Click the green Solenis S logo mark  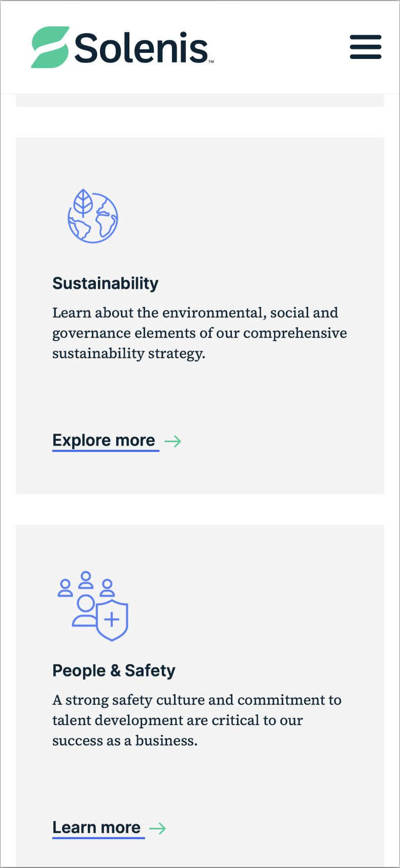50,47
